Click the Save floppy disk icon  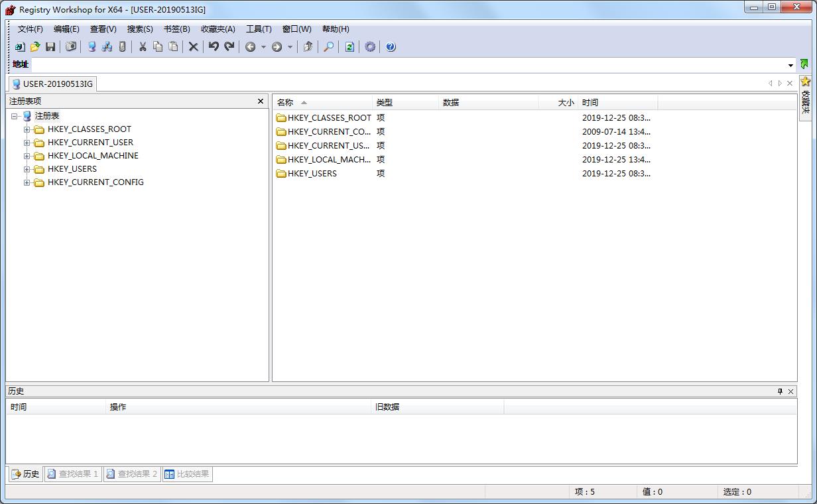click(x=50, y=47)
